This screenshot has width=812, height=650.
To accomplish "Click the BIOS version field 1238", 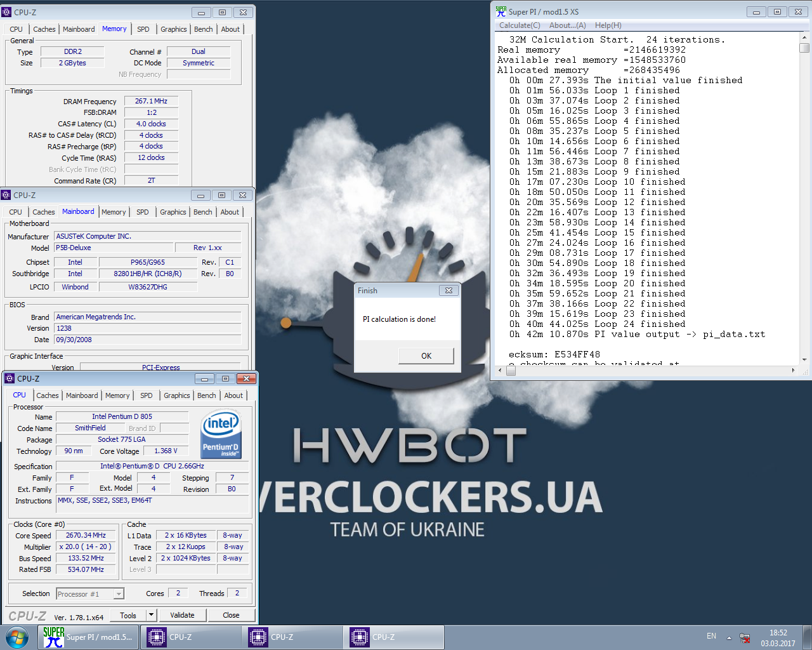I will point(148,328).
